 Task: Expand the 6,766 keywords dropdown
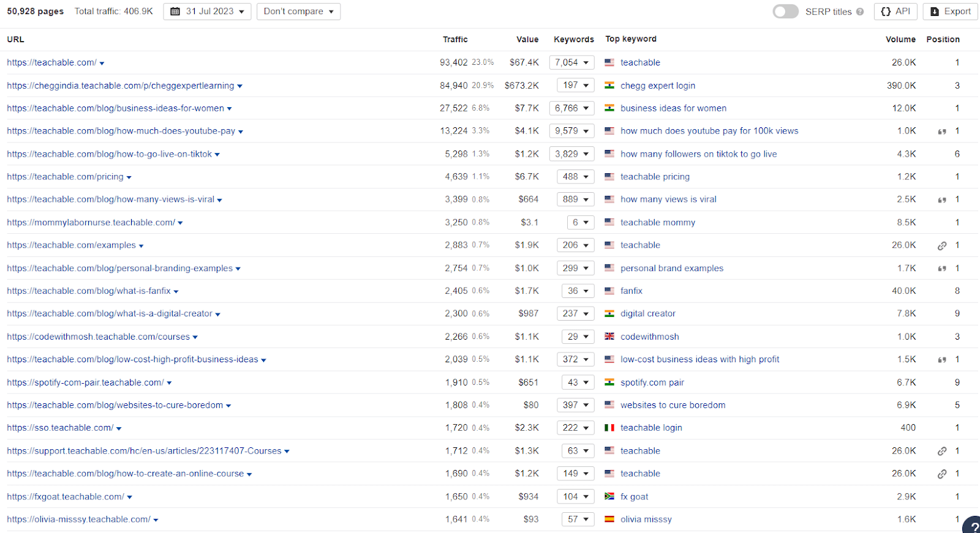572,108
